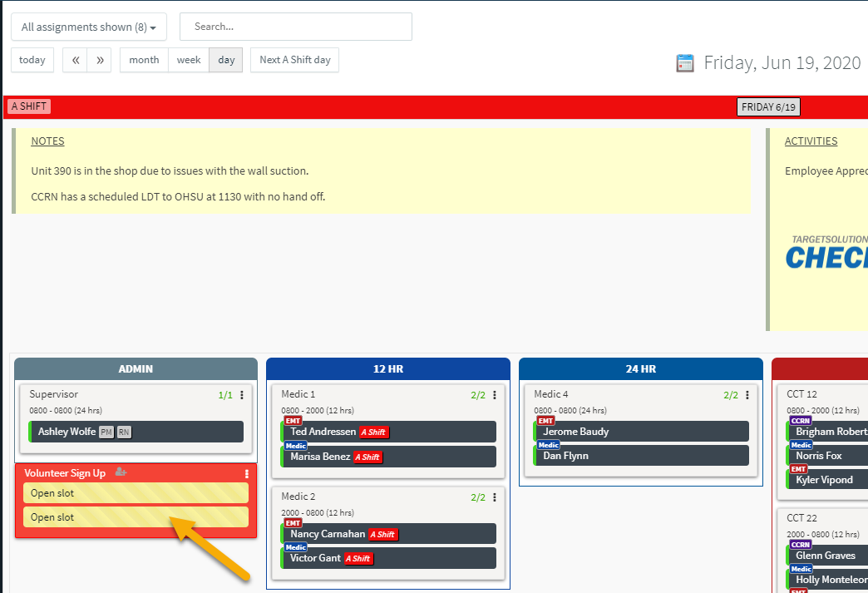The width and height of the screenshot is (868, 593).
Task: Click the Supervisor position title
Action: [x=54, y=394]
